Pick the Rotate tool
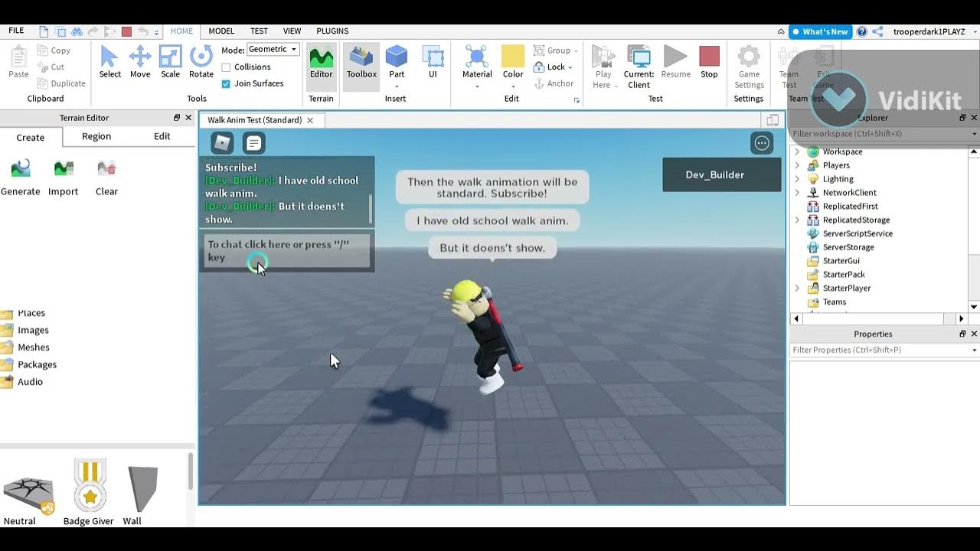 pyautogui.click(x=201, y=62)
